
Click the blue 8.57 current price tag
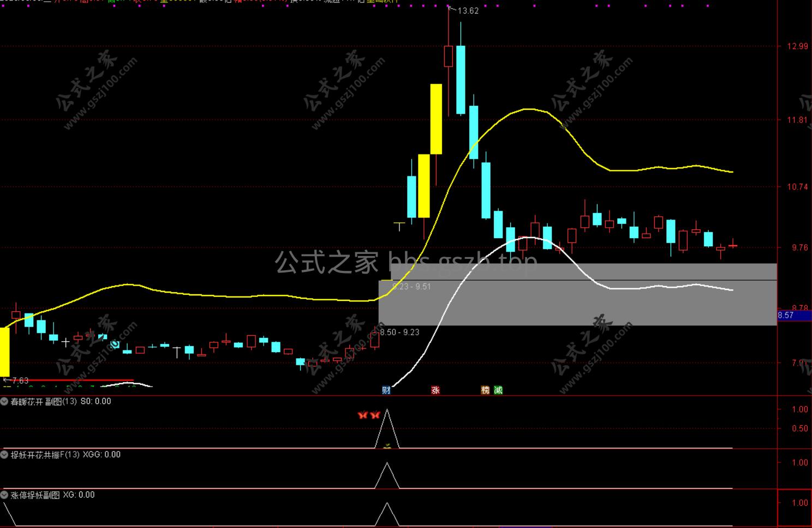[x=794, y=315]
